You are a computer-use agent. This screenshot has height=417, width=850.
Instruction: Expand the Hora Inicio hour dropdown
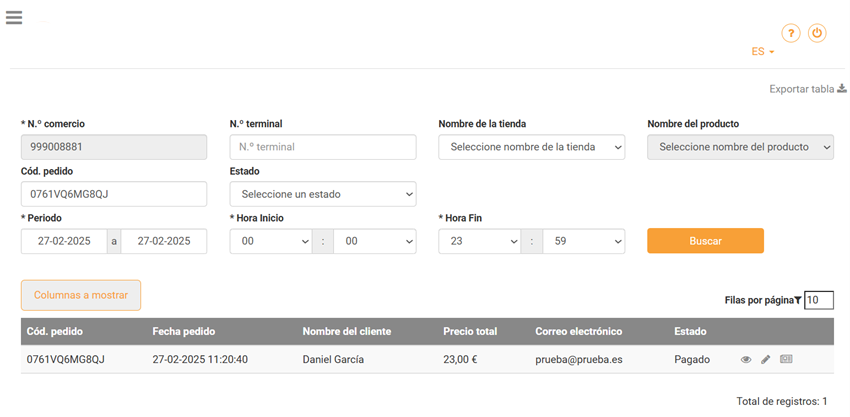coord(270,241)
